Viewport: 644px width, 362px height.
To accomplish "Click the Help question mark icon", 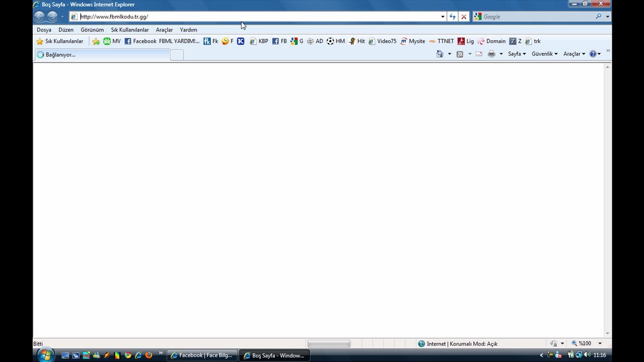I will pos(593,54).
